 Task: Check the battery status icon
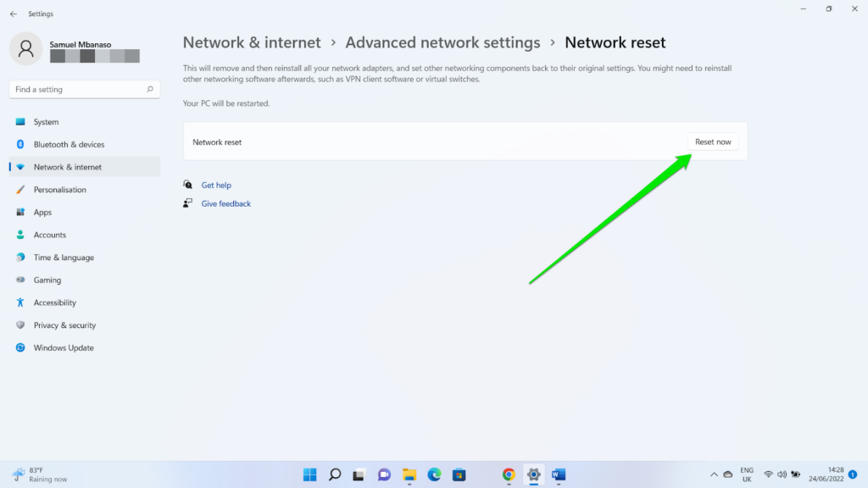tap(794, 474)
